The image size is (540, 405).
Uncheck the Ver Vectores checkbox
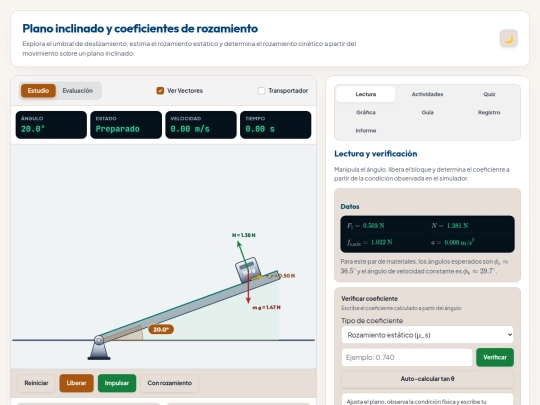pos(160,91)
